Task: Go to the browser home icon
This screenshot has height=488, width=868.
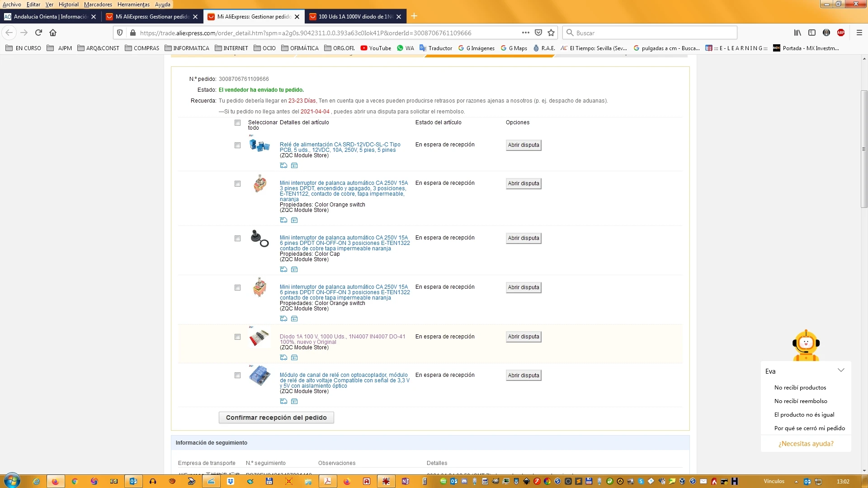Action: click(x=53, y=33)
